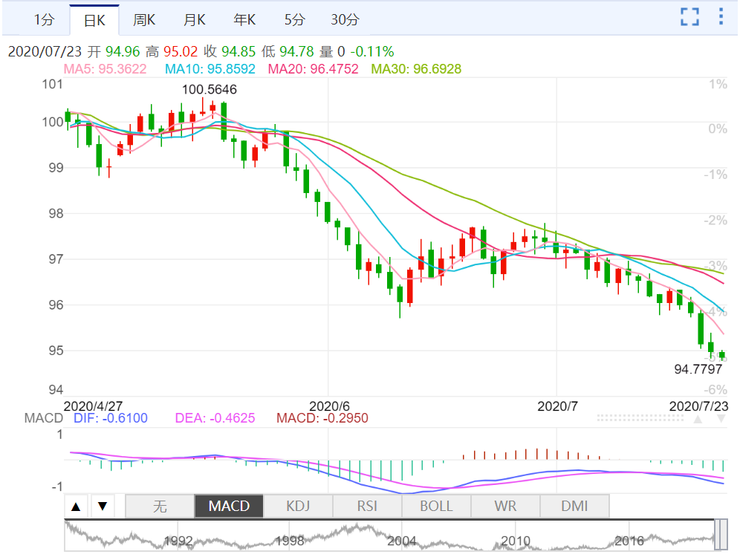Click the MACD: -0.2950 value
740x560 pixels.
[x=322, y=418]
